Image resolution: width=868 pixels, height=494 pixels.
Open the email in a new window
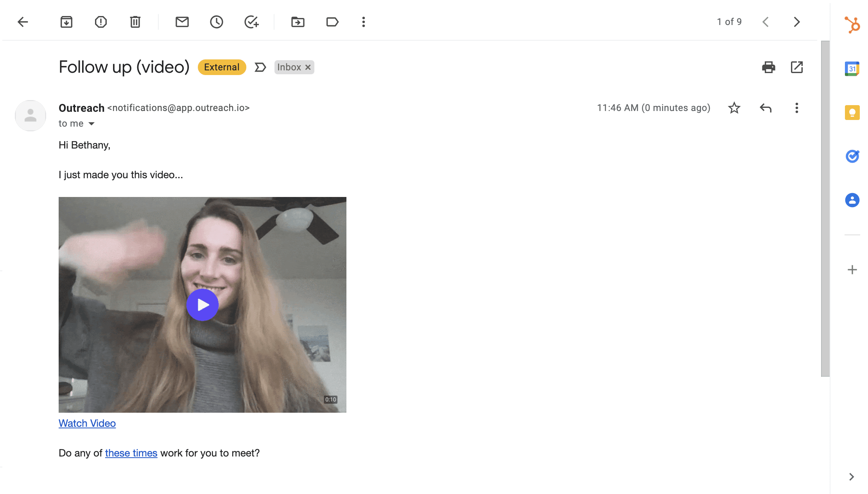coord(796,67)
